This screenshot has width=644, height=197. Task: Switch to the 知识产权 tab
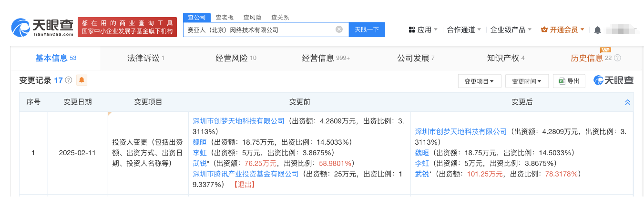point(505,58)
